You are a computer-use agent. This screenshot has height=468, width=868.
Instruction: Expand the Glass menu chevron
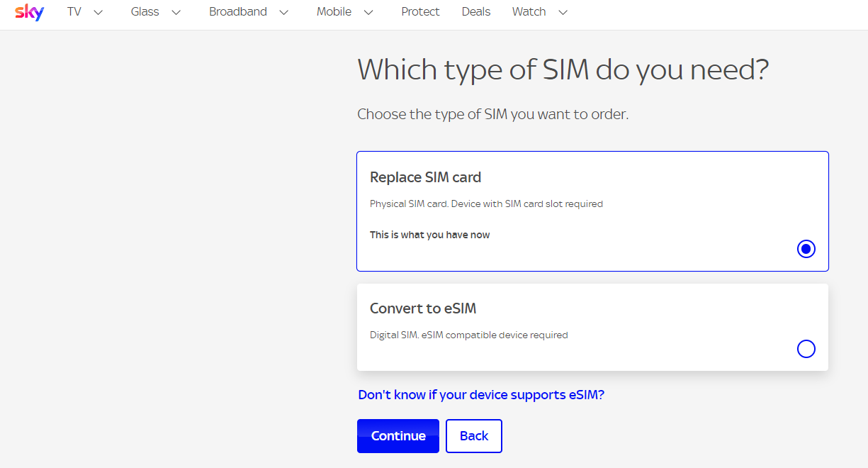[x=176, y=12]
